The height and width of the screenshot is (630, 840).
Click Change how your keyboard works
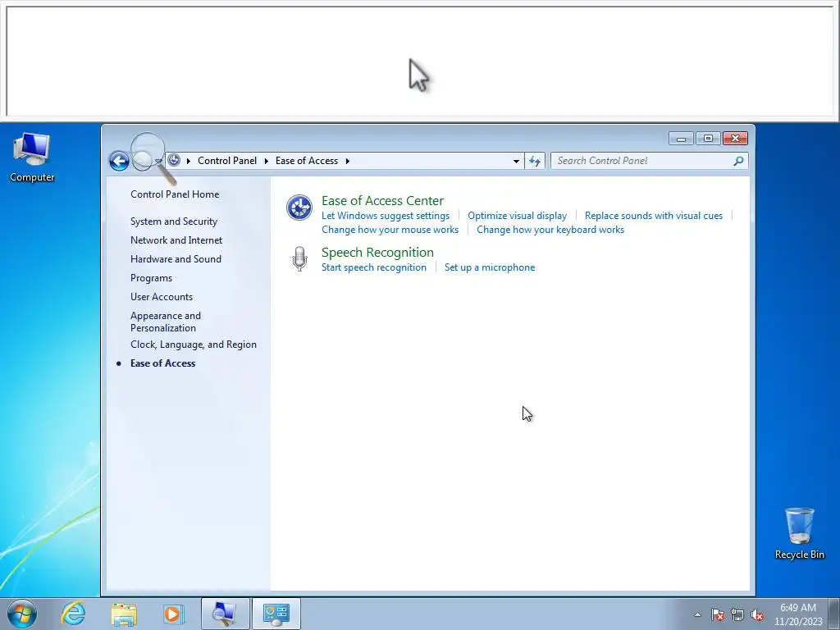click(x=550, y=230)
